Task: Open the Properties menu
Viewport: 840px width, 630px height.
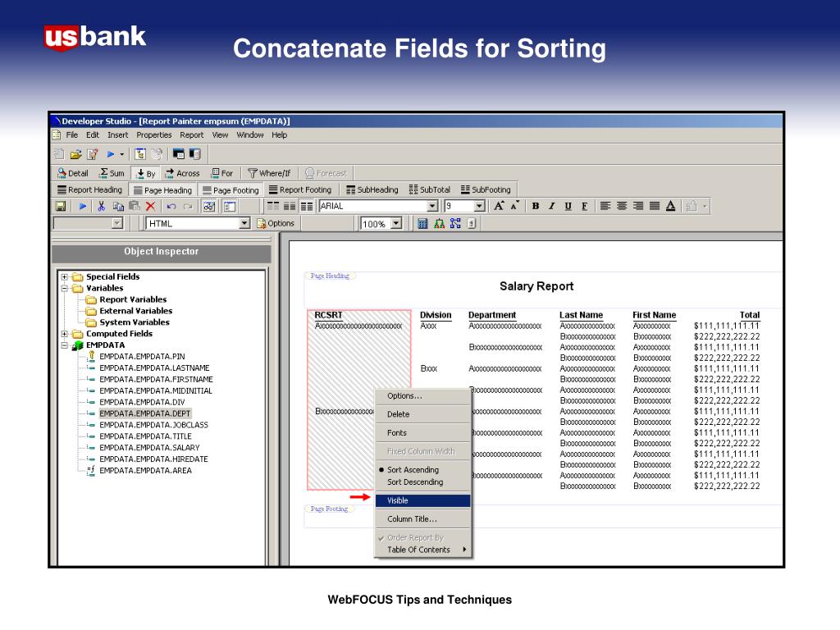Action: pos(153,135)
